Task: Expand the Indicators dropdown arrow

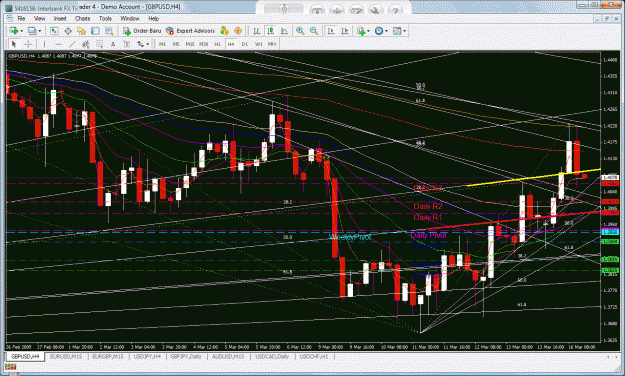Action: (x=368, y=31)
